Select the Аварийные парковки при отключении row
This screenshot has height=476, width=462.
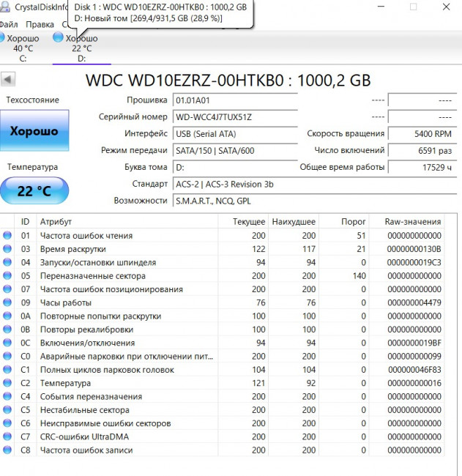222,356
